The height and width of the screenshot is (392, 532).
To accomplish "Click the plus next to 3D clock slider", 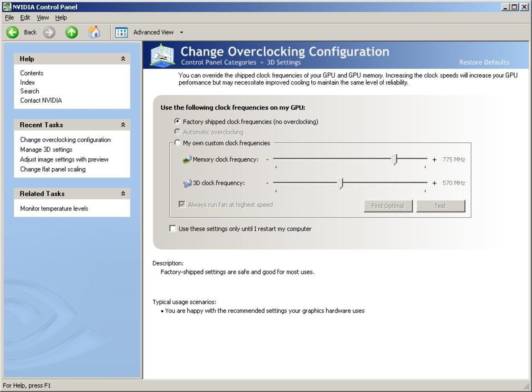I will [x=434, y=183].
